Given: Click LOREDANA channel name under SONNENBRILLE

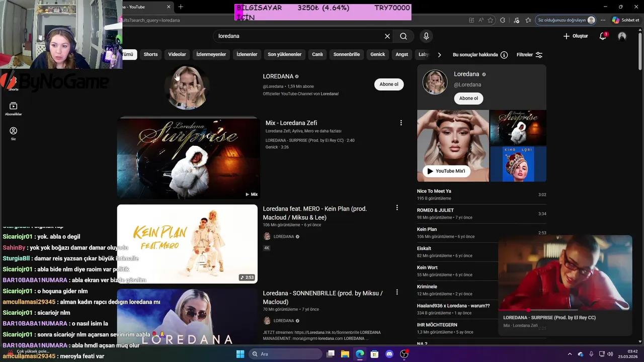Looking at the screenshot, I should (284, 321).
